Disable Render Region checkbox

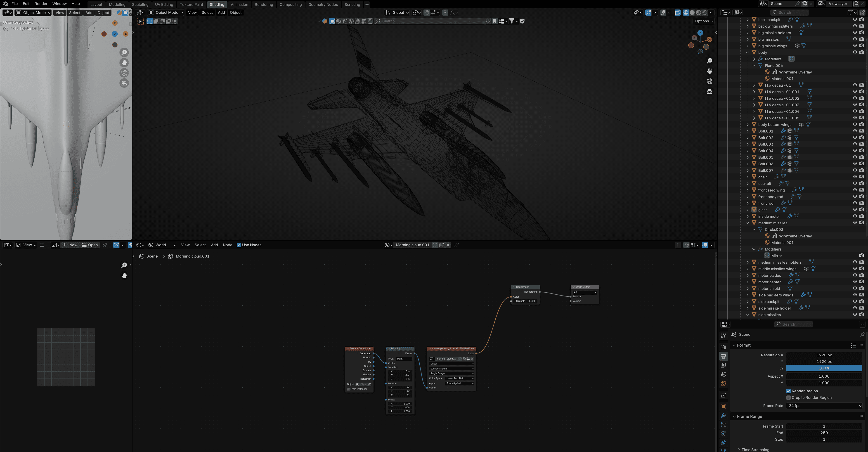pyautogui.click(x=788, y=391)
